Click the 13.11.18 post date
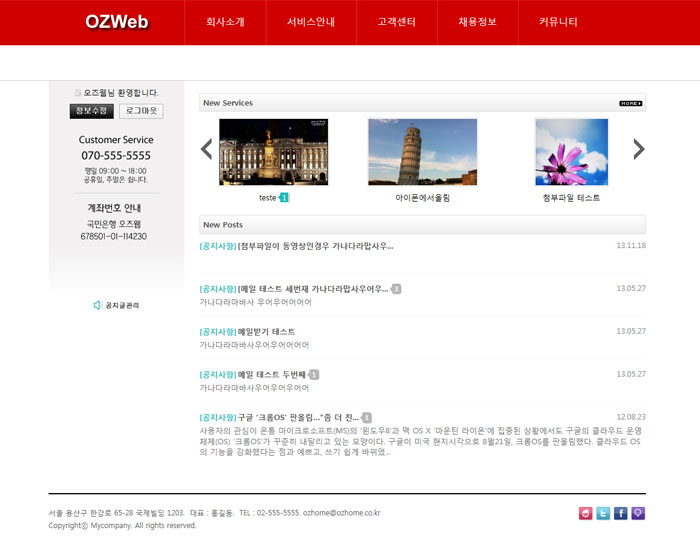Viewport: 700px width, 545px height. 631,245
